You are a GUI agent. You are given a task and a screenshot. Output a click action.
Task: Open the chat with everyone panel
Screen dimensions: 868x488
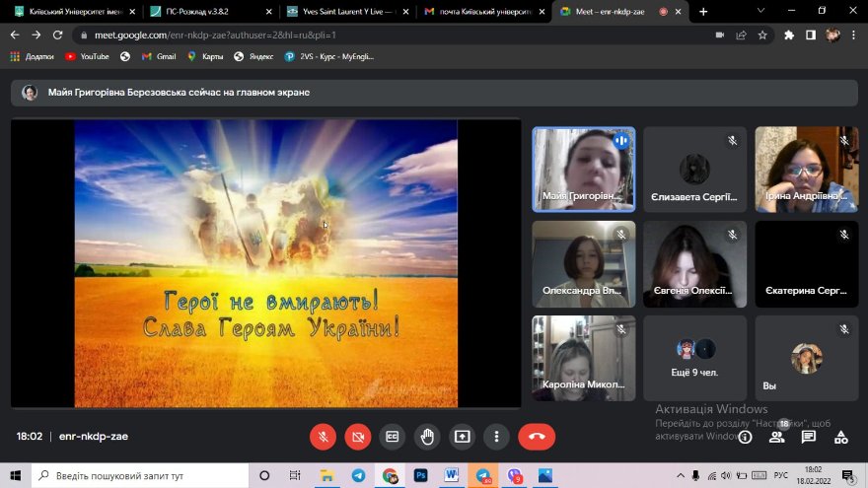click(809, 437)
